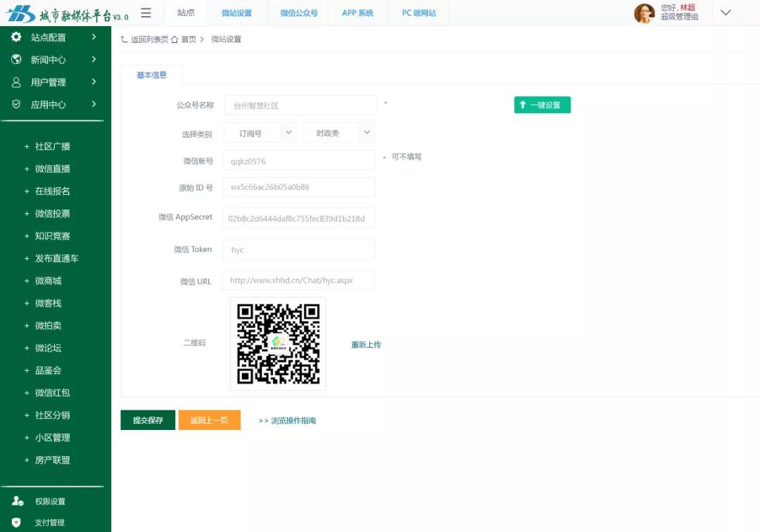
Task: Open 小区管理 in sidebar
Action: coord(52,438)
